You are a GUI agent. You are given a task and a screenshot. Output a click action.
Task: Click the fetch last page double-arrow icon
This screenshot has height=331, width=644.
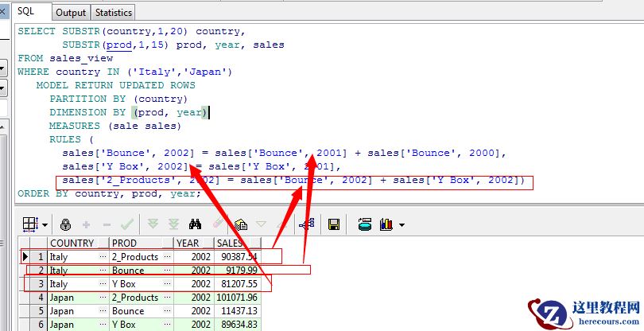[x=174, y=224]
